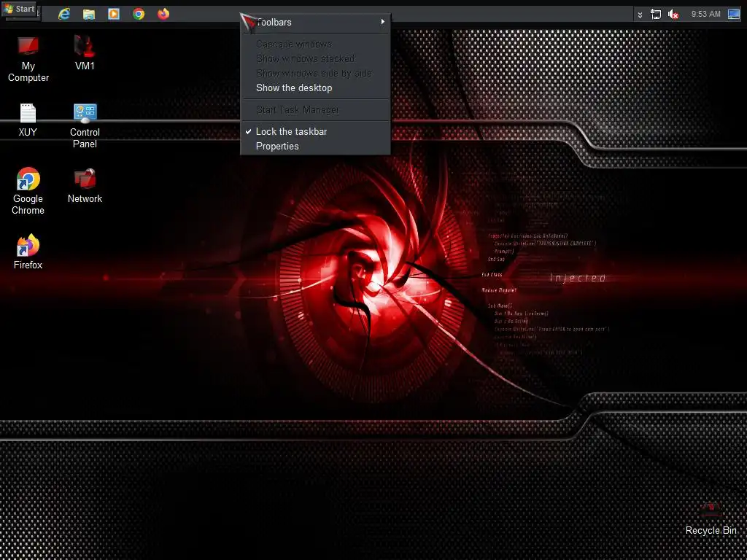The image size is (747, 560).
Task: Open Properties from the context menu
Action: coord(315,146)
